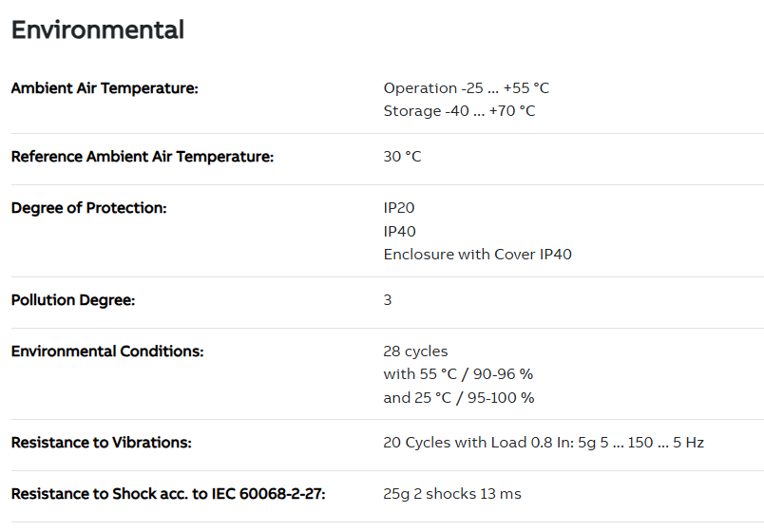Click the Ambient Air Temperature label
The image size is (764, 532).
(105, 88)
